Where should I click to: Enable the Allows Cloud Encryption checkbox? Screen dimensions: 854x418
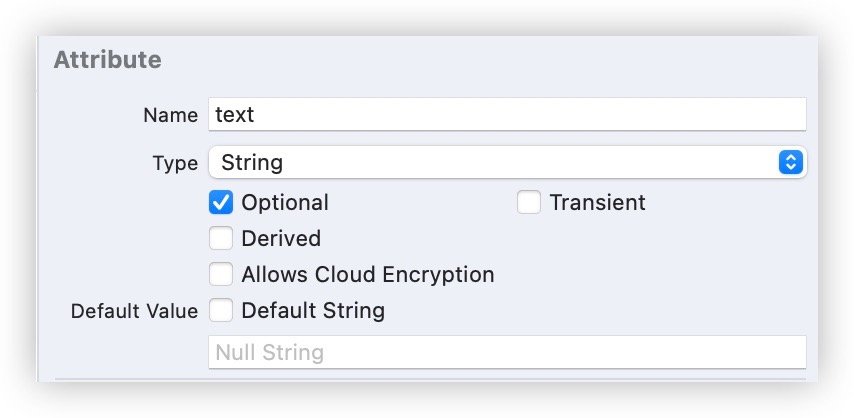coord(221,274)
